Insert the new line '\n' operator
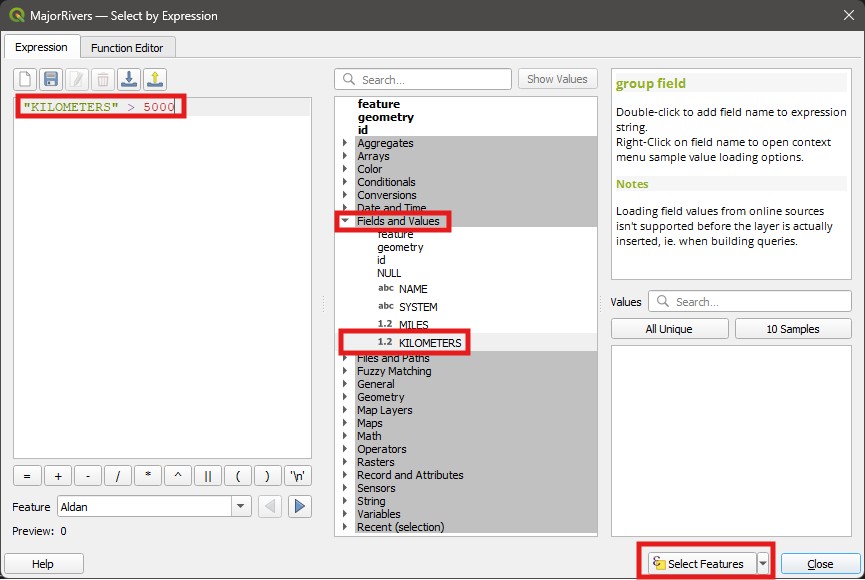865x580 pixels. 297,476
